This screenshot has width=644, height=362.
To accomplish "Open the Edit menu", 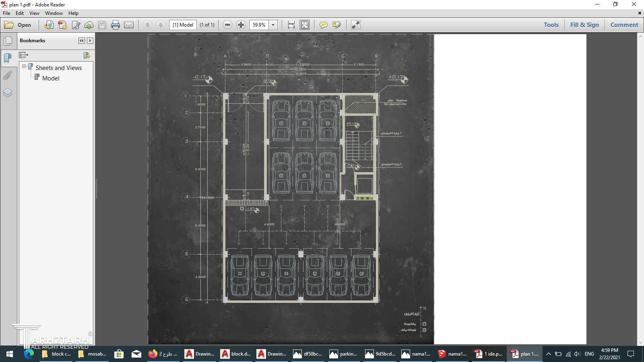I will (19, 13).
